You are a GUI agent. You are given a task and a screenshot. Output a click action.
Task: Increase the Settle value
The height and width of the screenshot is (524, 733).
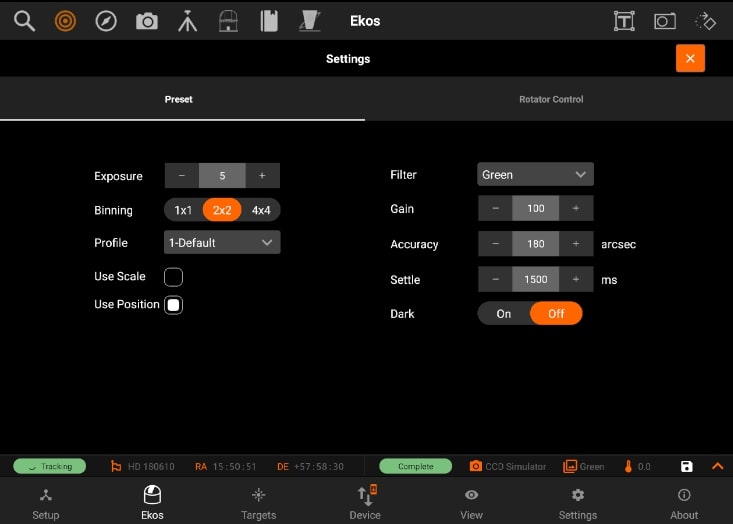coord(576,279)
